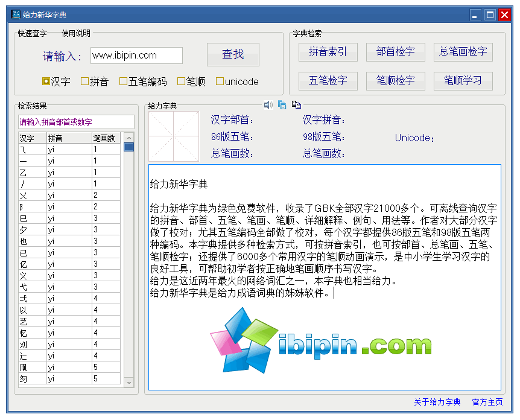
Task: Select the 阝 row in results
Action: click(x=69, y=207)
